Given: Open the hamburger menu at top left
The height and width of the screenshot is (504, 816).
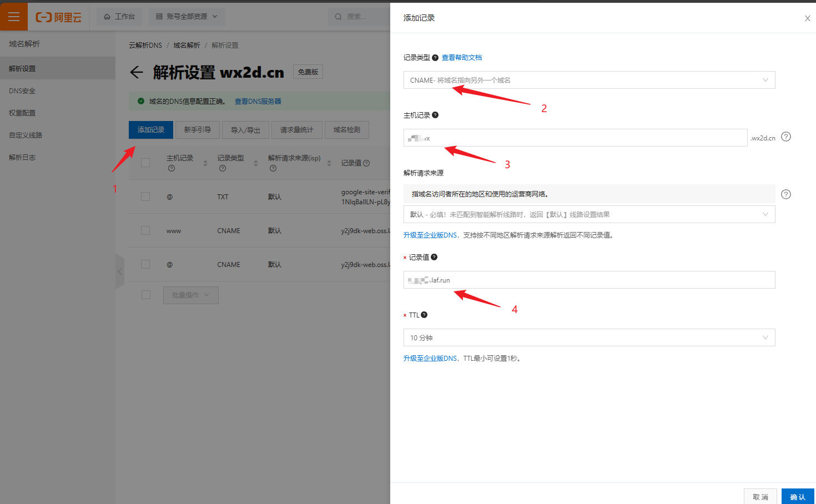Looking at the screenshot, I should 14,17.
